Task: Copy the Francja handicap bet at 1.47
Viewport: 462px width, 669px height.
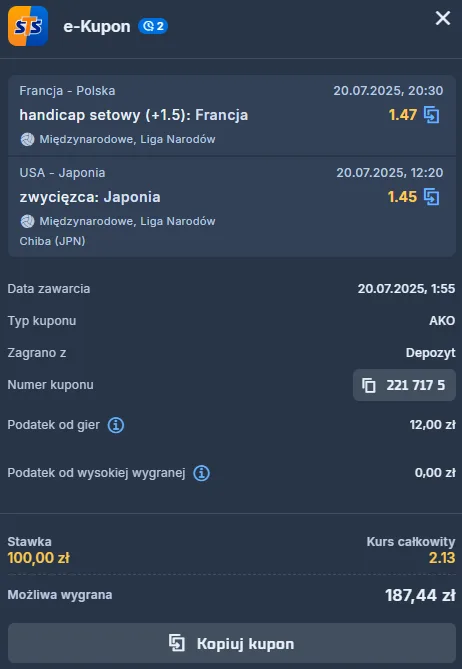Action: 431,115
